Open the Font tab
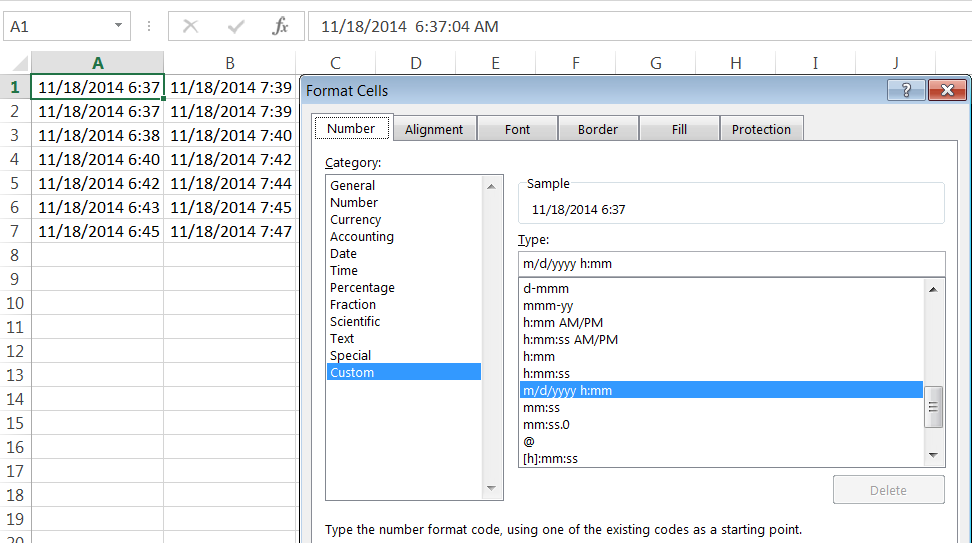 coord(518,129)
